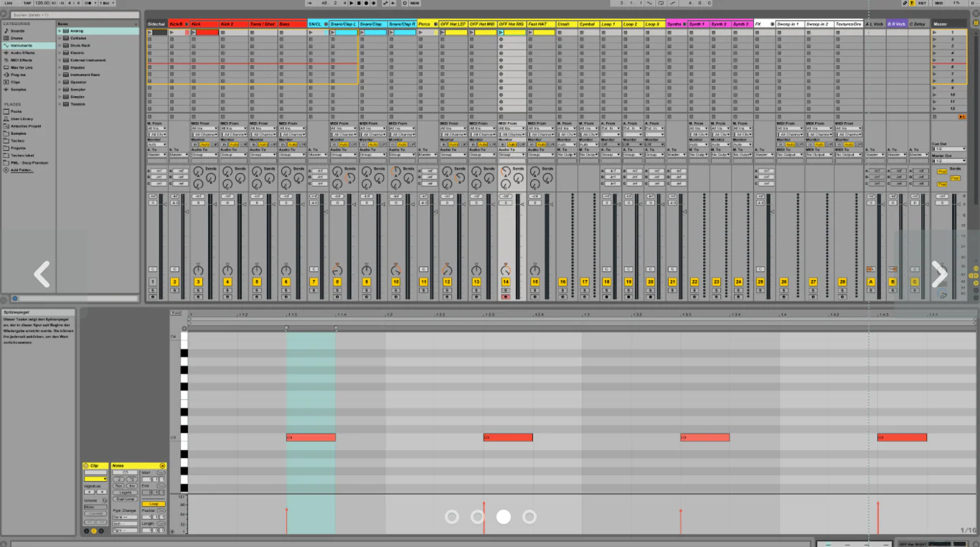Viewport: 980px width, 547px height.
Task: Click Groove hot-swap icon in Clip box
Action: [x=105, y=500]
